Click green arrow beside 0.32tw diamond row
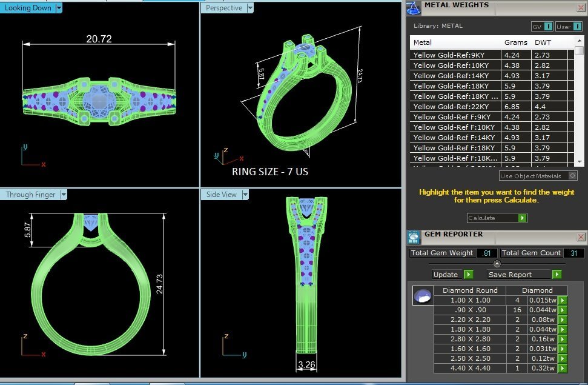588x385 pixels. [563, 369]
